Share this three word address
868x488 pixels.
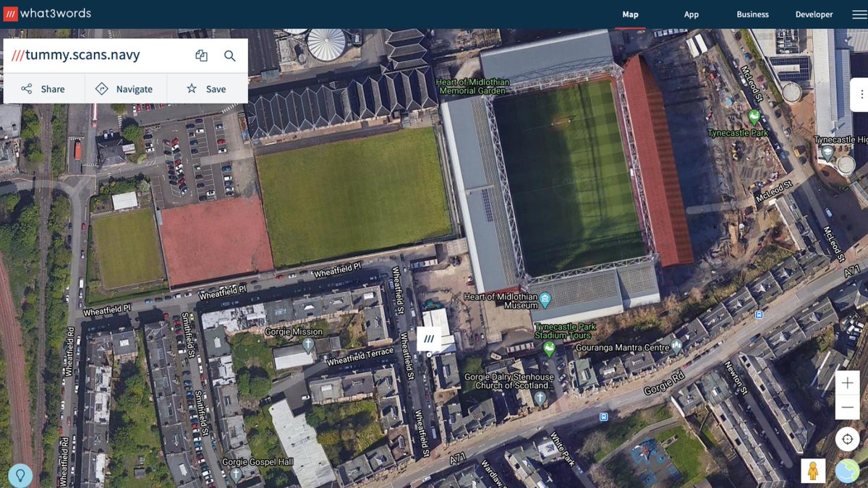[43, 89]
